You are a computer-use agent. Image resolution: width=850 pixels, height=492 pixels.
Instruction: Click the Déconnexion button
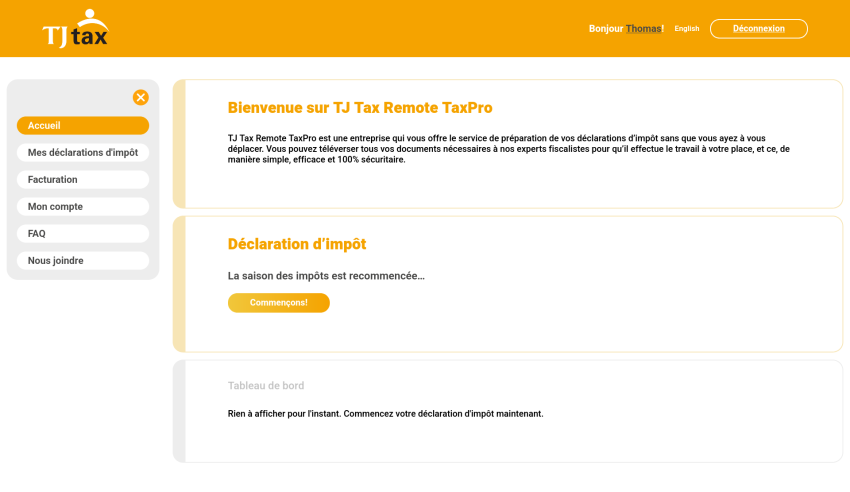[759, 29]
